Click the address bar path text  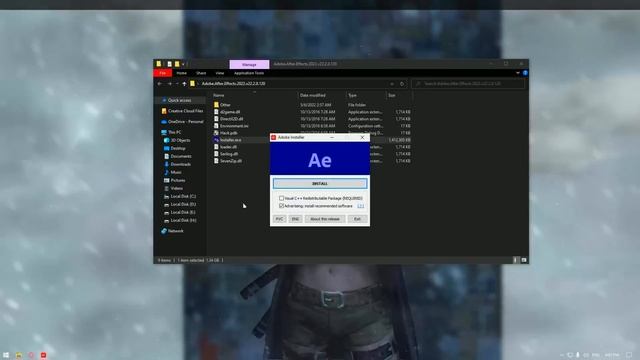233,84
